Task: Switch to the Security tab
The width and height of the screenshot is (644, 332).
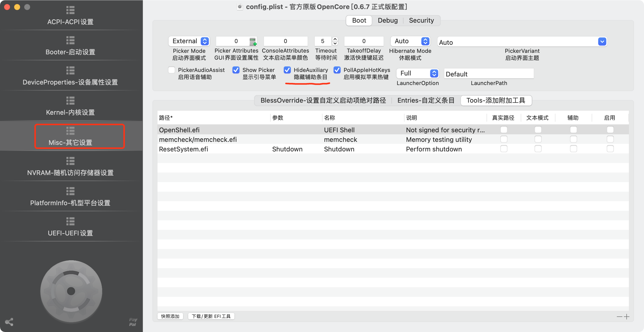Action: pos(421,20)
